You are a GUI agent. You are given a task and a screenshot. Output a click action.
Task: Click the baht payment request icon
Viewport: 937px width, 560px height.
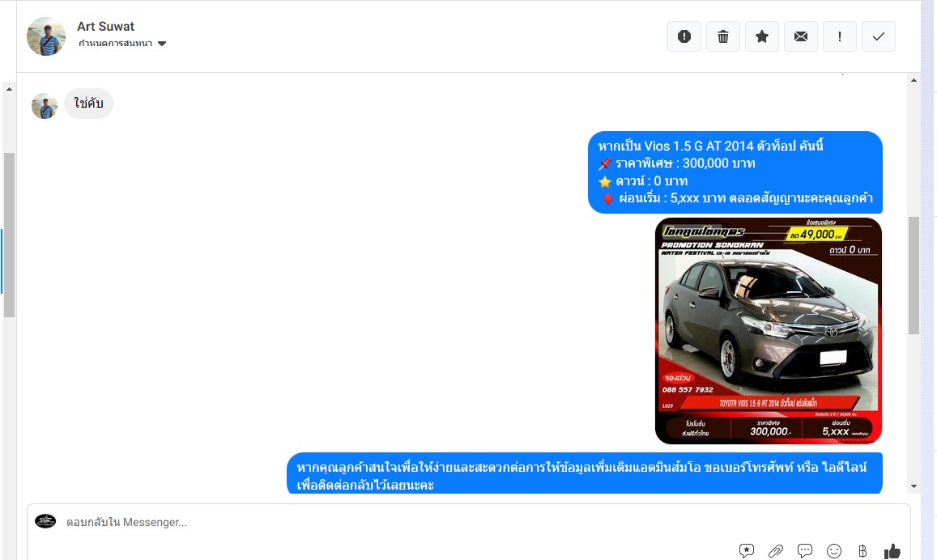tap(862, 551)
